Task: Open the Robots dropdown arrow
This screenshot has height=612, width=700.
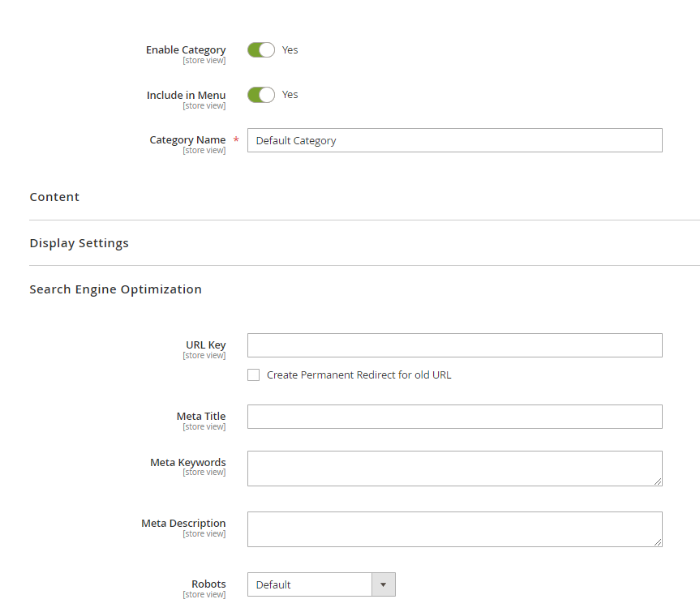Action: pos(383,584)
